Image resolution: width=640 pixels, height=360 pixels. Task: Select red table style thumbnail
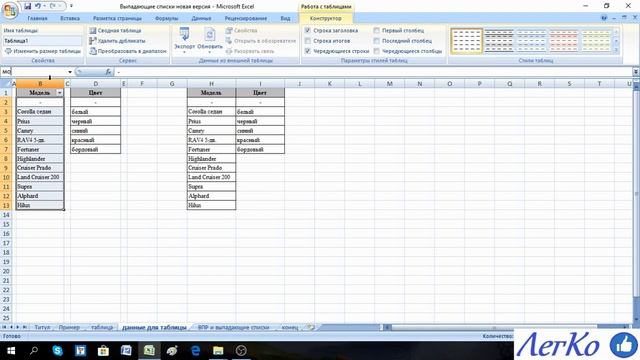tap(563, 41)
